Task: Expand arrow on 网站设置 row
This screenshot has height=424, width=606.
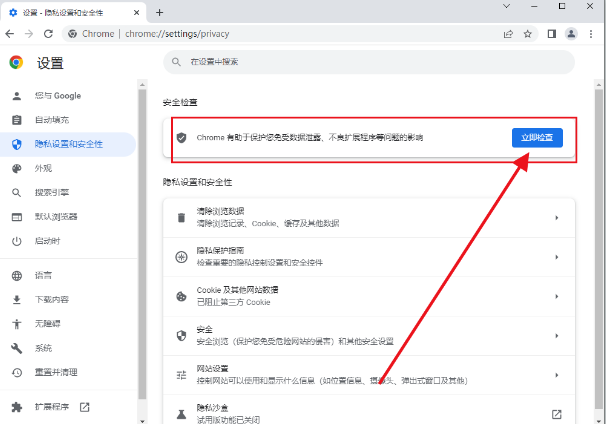Action: (557, 375)
